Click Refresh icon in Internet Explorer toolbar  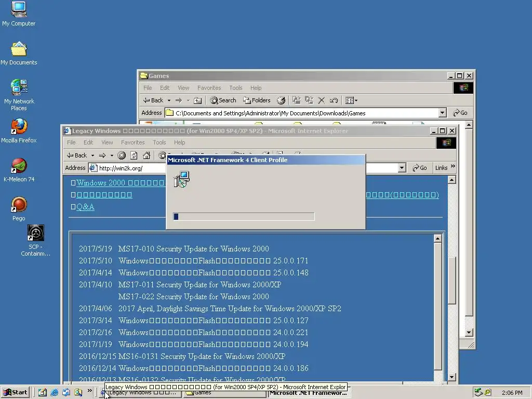[134, 155]
